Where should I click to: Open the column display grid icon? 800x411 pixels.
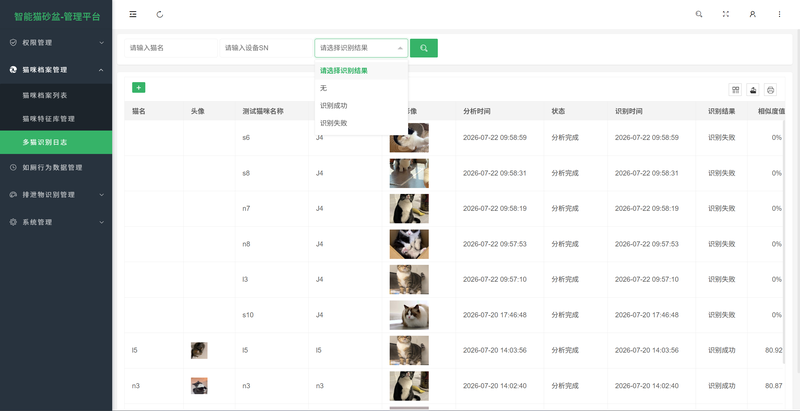(x=735, y=90)
